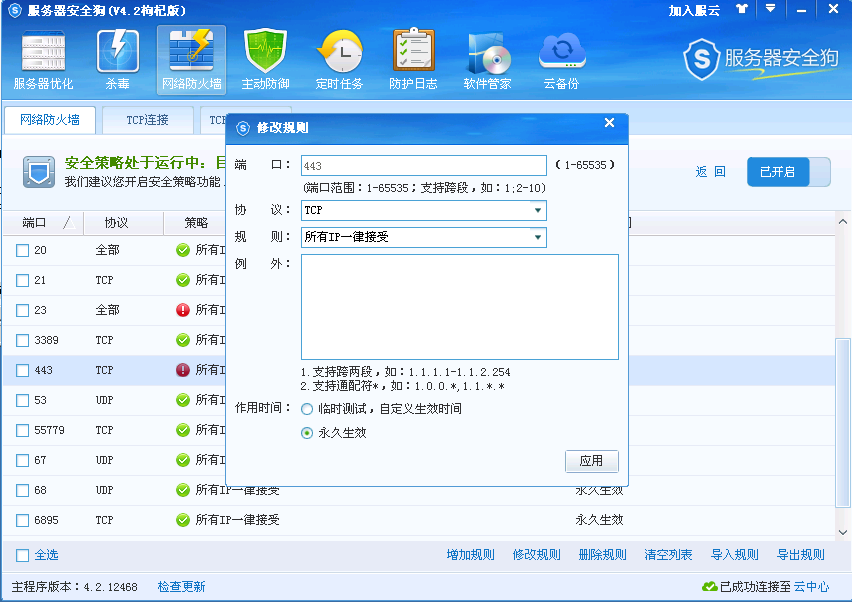Click the green status icon for port 53

183,400
